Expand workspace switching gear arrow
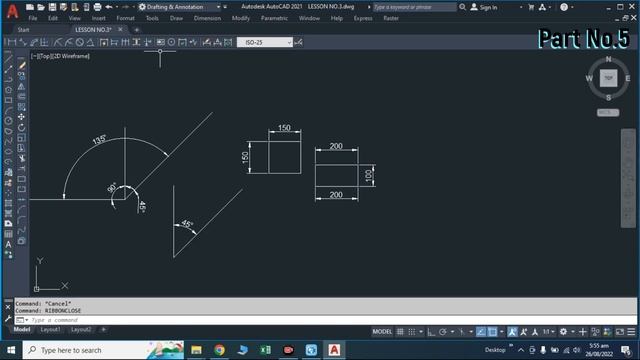 [x=572, y=332]
